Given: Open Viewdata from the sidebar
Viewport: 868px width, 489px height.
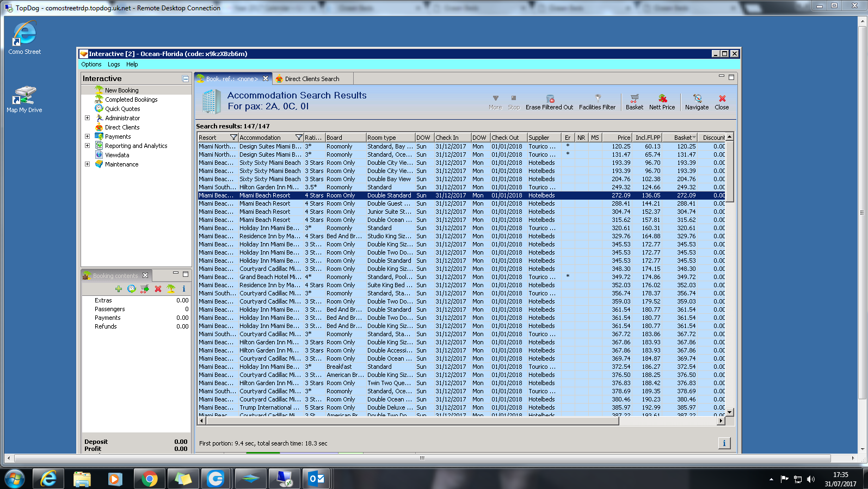Looking at the screenshot, I should pos(117,155).
